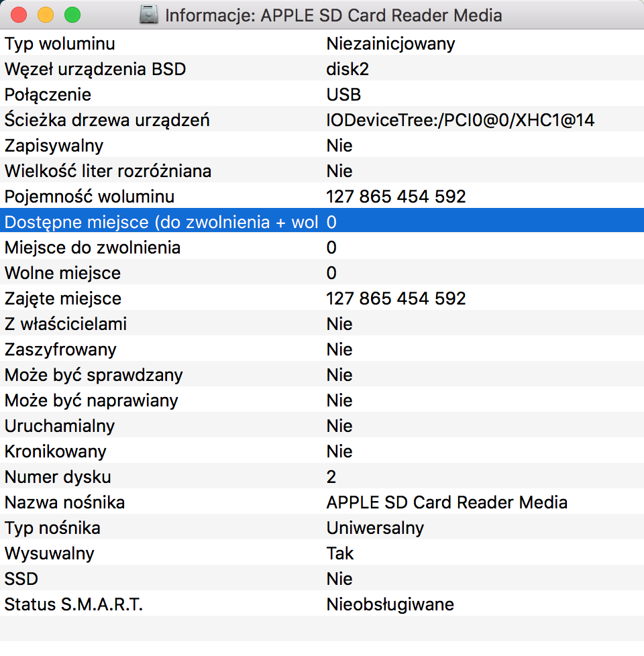Image resolution: width=644 pixels, height=656 pixels.
Task: Select the 'Z właścicielami' row
Action: click(322, 323)
